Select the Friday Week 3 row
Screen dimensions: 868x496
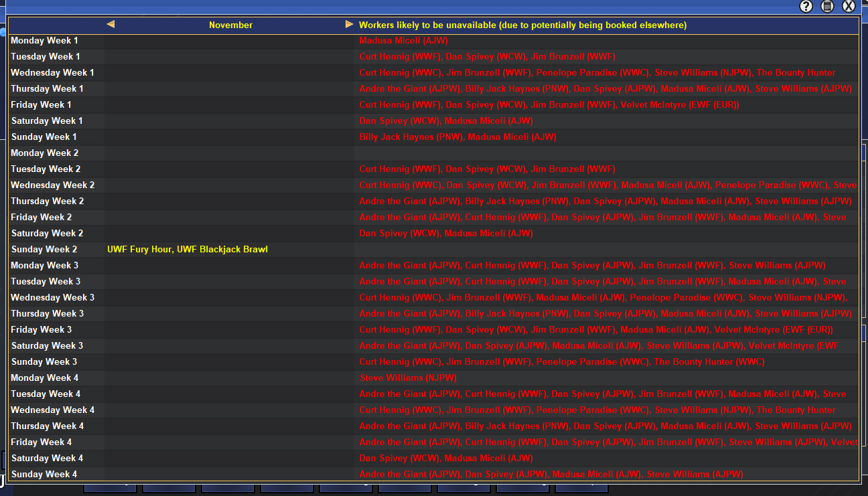click(433, 330)
